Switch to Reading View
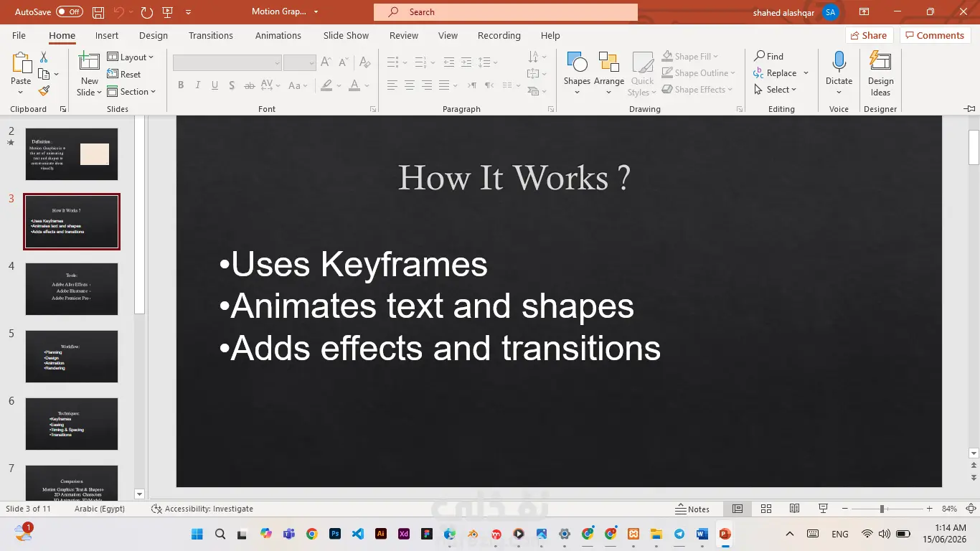This screenshot has width=980, height=551. coord(794,509)
